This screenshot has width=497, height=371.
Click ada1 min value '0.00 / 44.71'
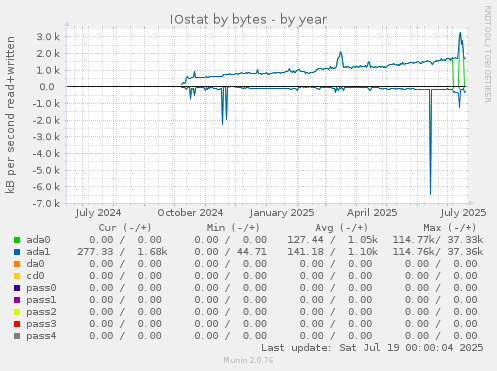point(230,252)
